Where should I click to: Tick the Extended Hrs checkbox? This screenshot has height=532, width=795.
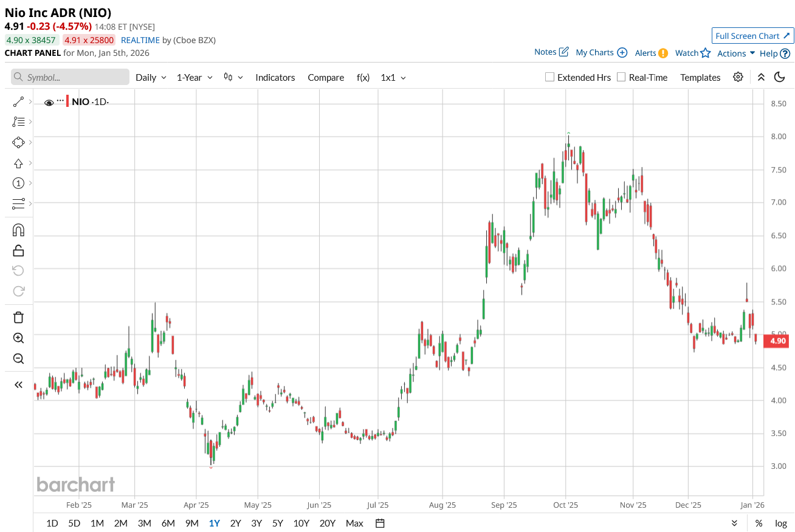(x=549, y=77)
